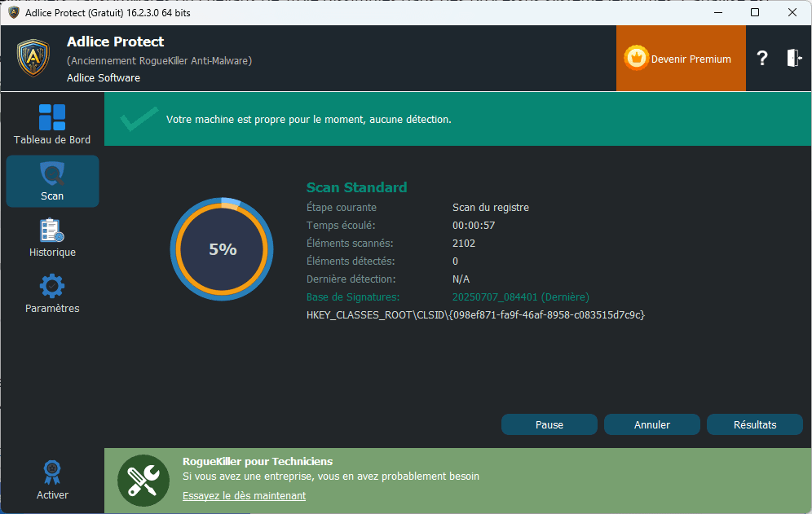812x514 pixels.
Task: Click the Scan Standard heading
Action: (357, 187)
